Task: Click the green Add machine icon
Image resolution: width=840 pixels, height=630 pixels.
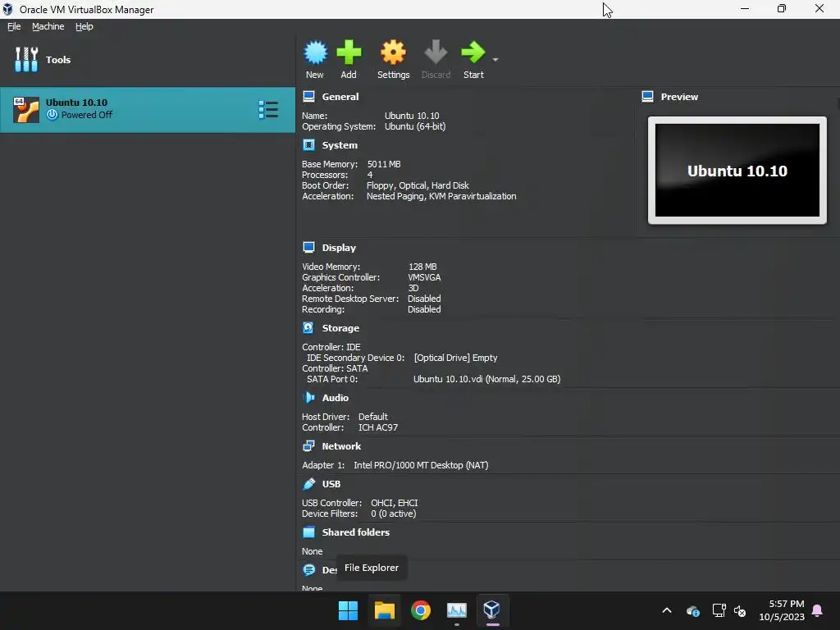Action: 349,52
